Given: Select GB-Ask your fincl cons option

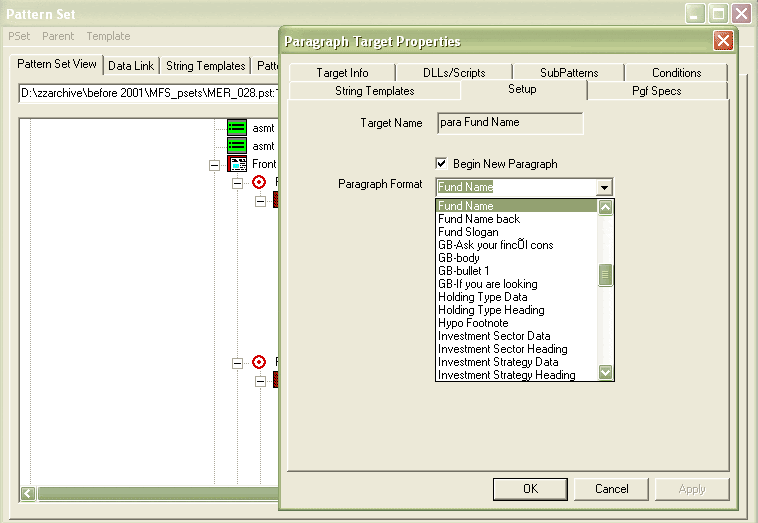Looking at the screenshot, I should pyautogui.click(x=517, y=245).
